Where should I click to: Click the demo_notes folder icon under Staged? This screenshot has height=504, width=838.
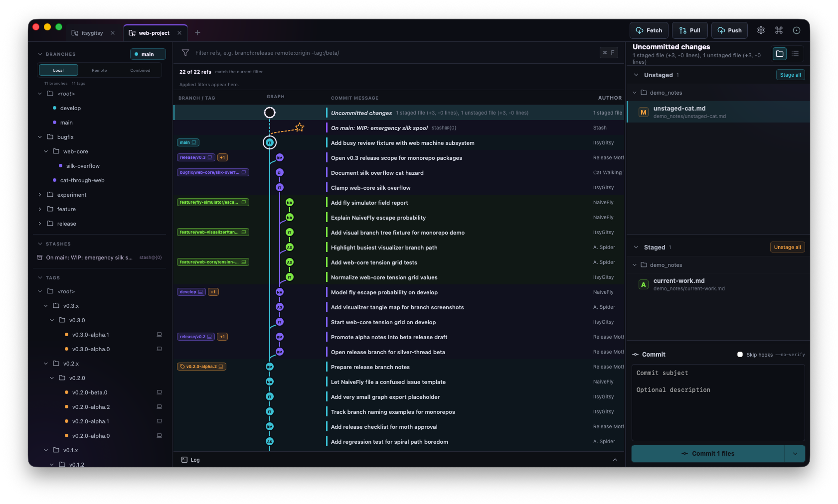[x=644, y=265]
